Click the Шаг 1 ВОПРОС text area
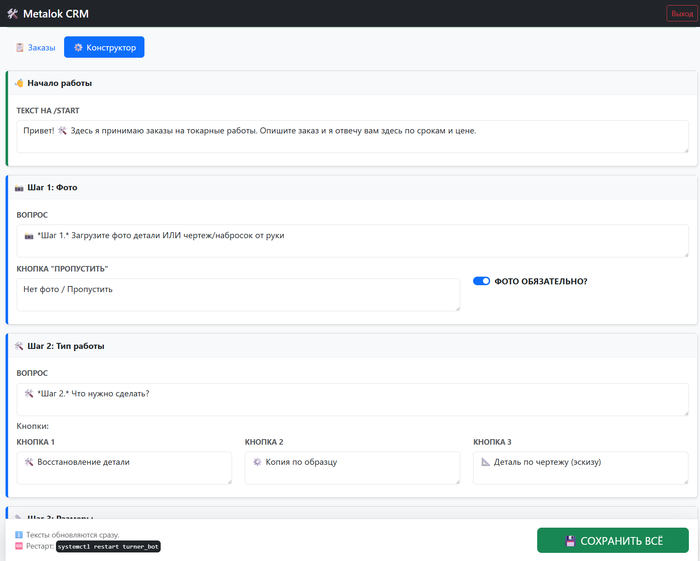 (352, 240)
